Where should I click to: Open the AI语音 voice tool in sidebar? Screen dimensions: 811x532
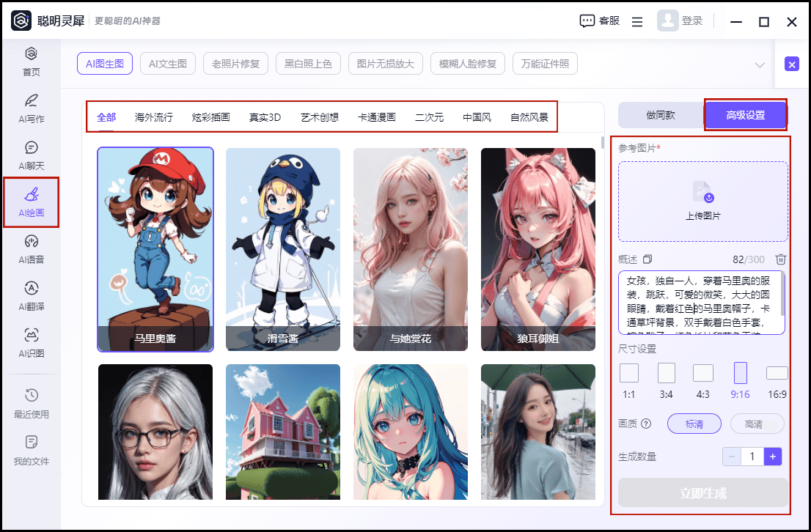(x=32, y=248)
